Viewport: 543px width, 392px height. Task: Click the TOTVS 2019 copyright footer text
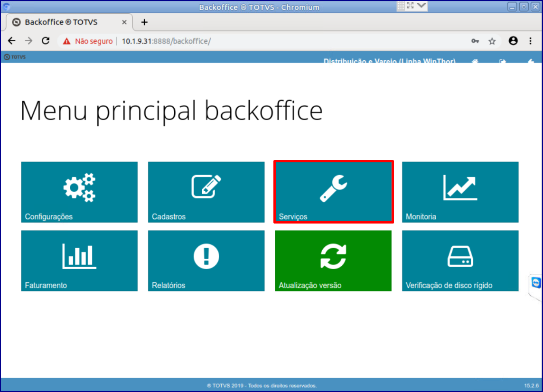(262, 385)
